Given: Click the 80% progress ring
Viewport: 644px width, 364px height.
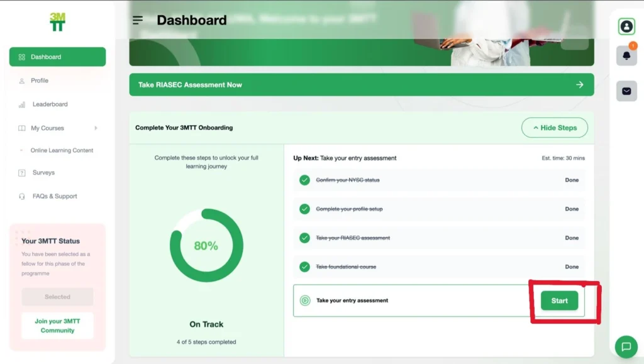Looking at the screenshot, I should point(206,246).
